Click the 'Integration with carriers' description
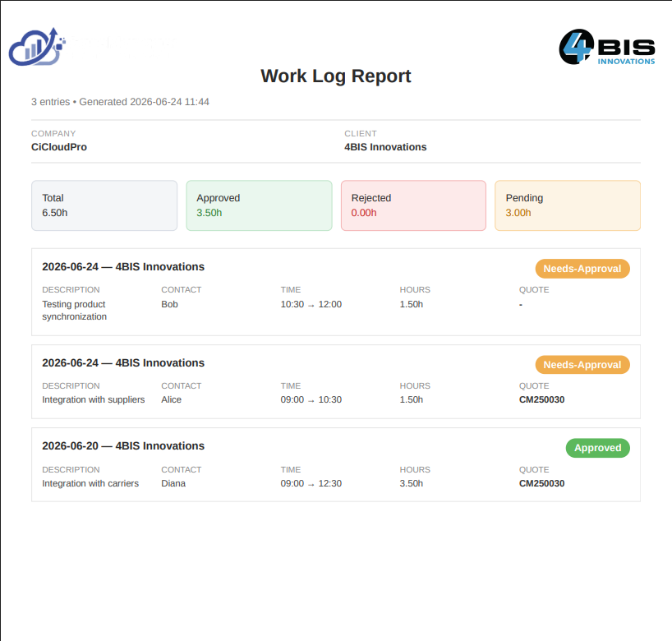Viewport: 672px width, 641px height. 90,483
